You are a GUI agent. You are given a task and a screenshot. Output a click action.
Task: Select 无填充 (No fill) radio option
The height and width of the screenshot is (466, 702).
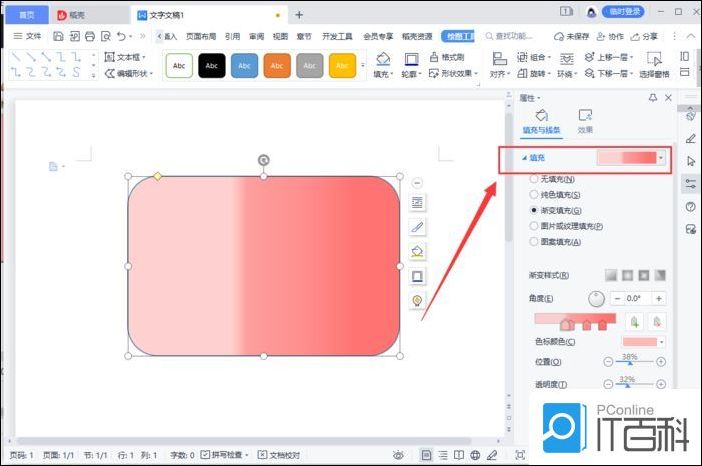point(534,179)
